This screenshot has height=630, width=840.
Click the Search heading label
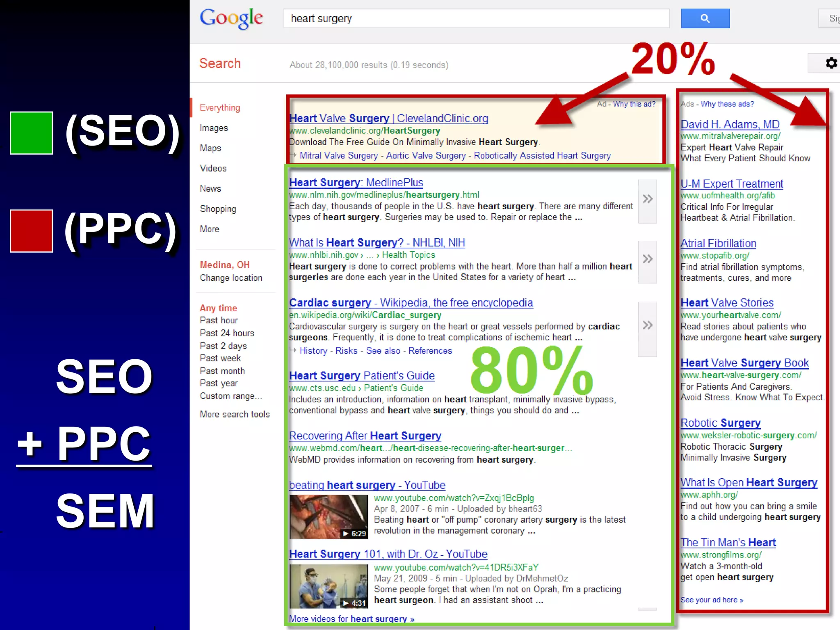(220, 64)
